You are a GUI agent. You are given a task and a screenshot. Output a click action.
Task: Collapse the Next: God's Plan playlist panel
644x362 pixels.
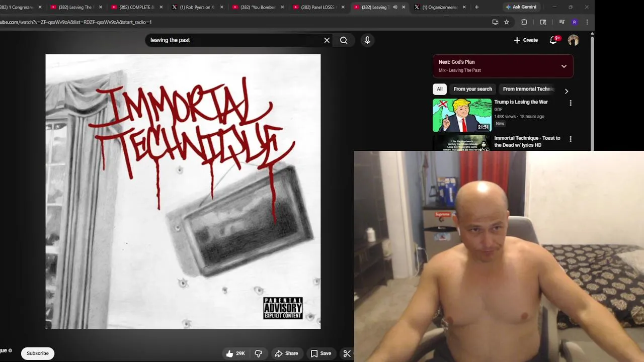point(564,66)
